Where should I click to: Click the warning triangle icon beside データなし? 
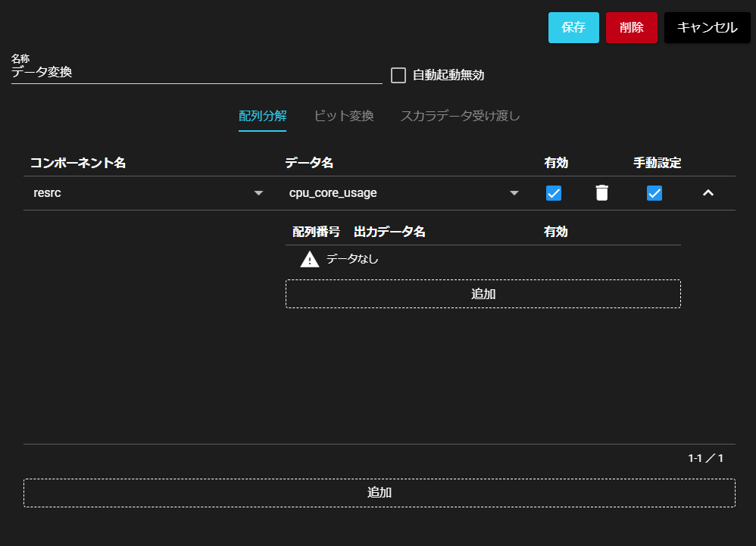pos(310,260)
